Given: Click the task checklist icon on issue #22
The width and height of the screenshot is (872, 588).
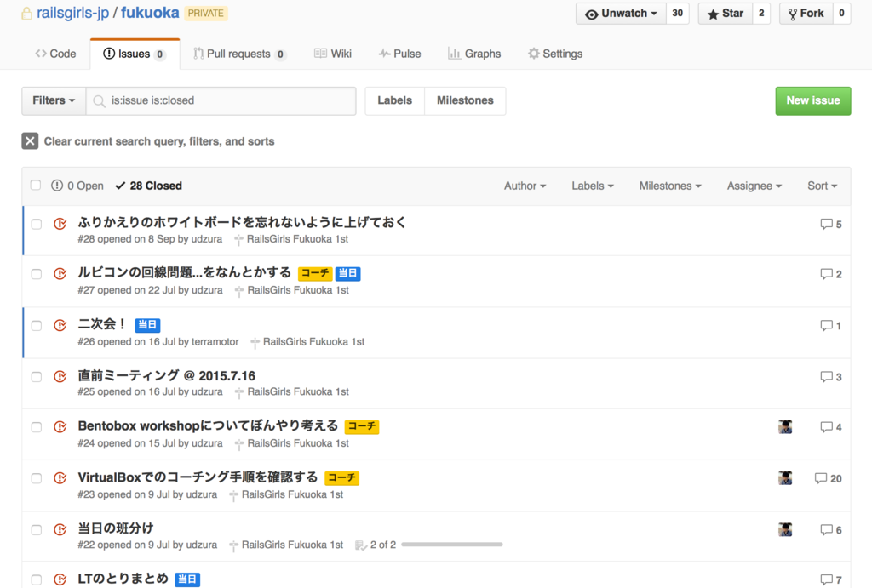Looking at the screenshot, I should [360, 545].
